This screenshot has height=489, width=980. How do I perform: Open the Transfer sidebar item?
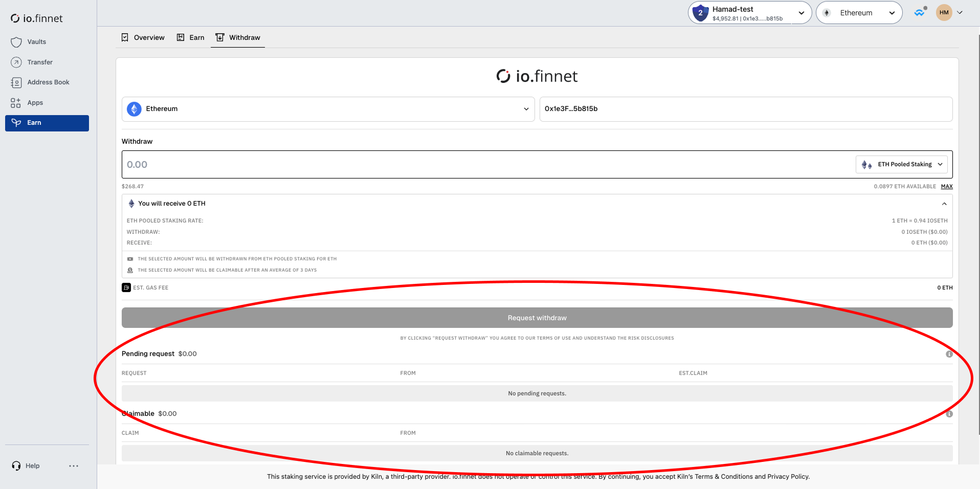pos(47,62)
